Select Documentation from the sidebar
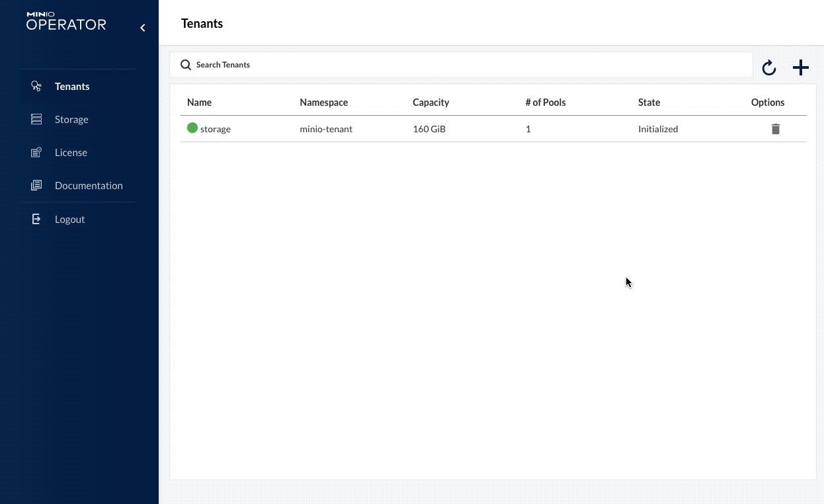 89,185
